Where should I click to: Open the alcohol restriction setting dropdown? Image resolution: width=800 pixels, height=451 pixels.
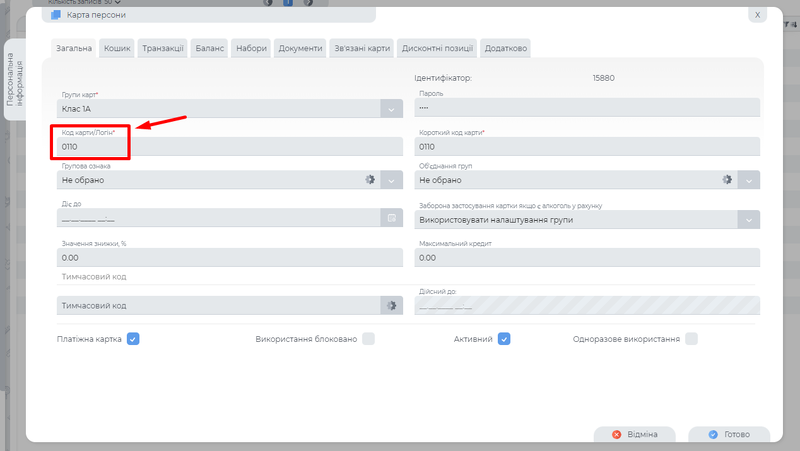(x=748, y=219)
